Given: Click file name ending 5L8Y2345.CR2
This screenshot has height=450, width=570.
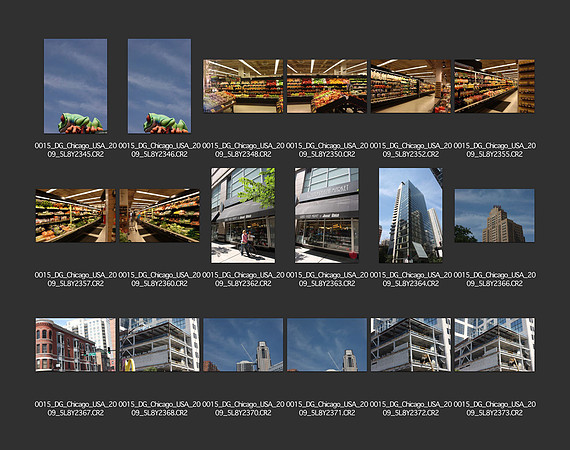Looking at the screenshot, I should tap(76, 150).
